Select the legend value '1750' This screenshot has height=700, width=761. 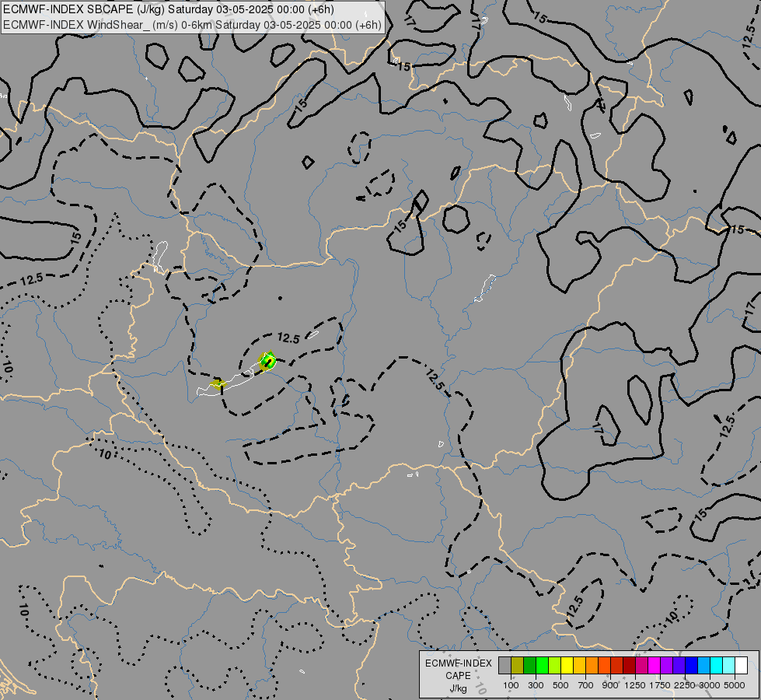point(660,685)
